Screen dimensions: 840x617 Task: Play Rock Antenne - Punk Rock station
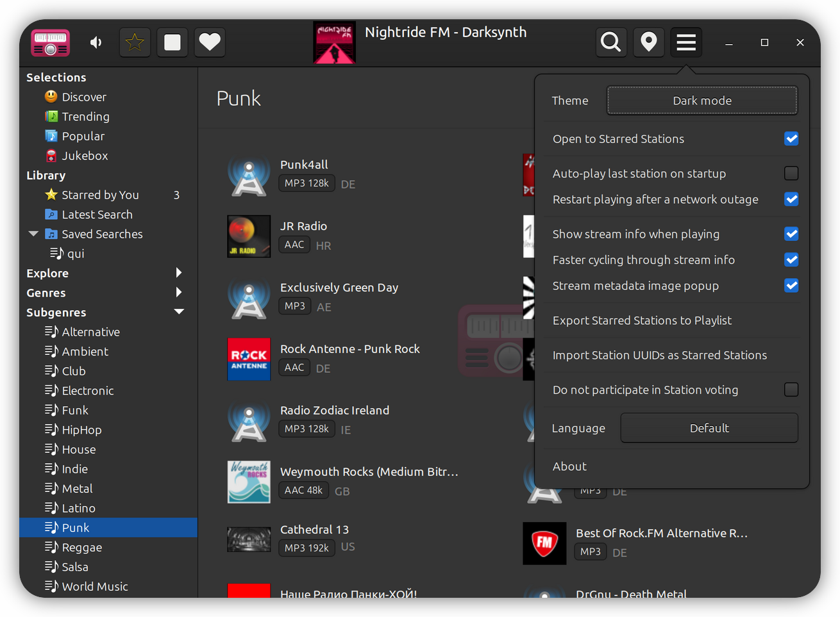pos(350,349)
